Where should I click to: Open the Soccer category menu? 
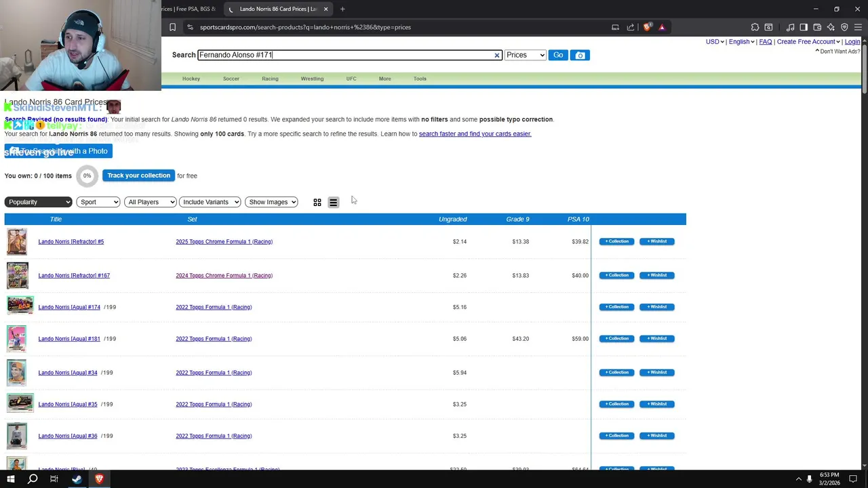[x=231, y=79]
